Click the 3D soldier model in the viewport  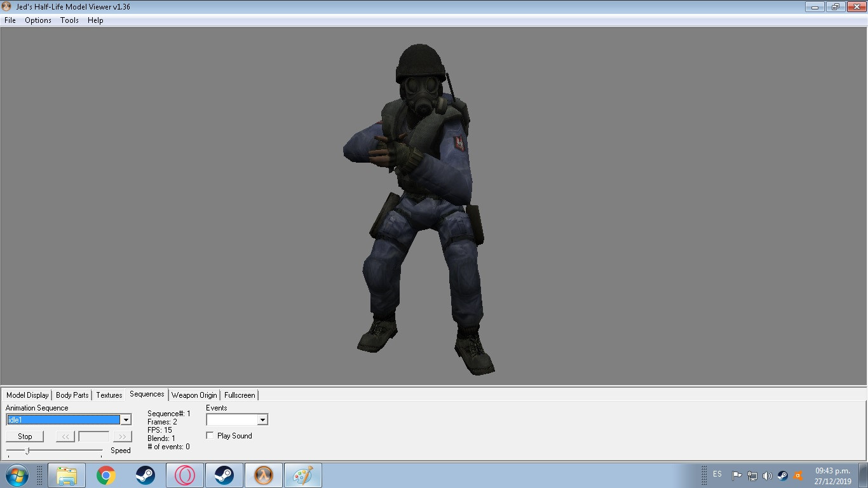click(x=419, y=210)
